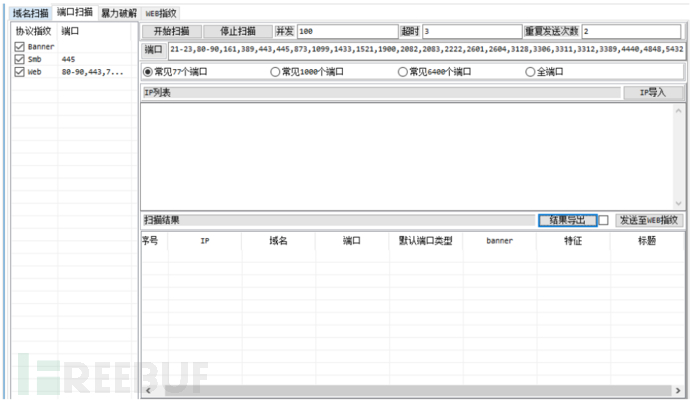Click the IP list scrollbar down arrow
690x402 pixels.
[678, 203]
